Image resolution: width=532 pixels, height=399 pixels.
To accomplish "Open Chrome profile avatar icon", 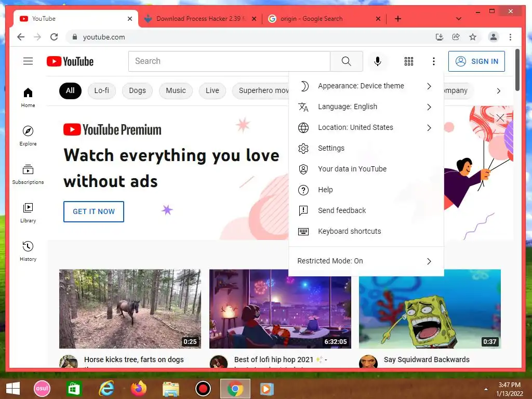I will coord(494,37).
